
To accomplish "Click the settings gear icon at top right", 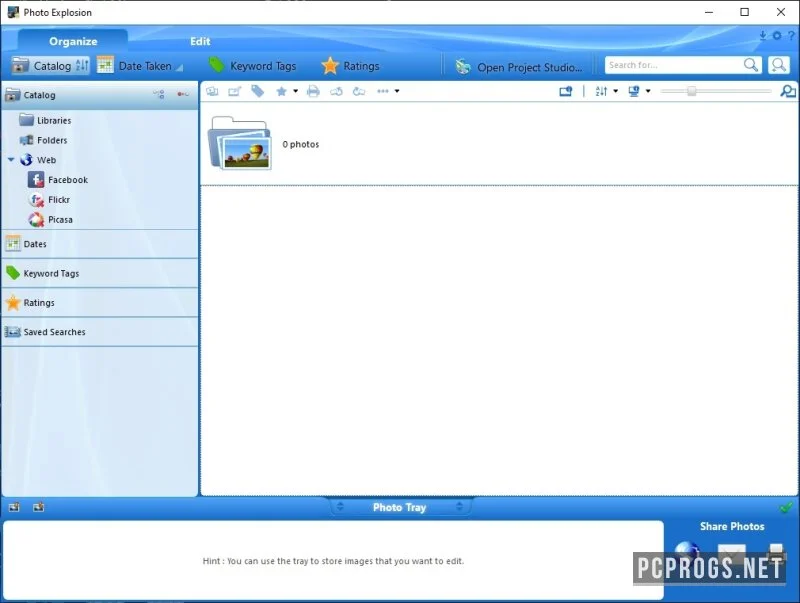I will click(777, 36).
